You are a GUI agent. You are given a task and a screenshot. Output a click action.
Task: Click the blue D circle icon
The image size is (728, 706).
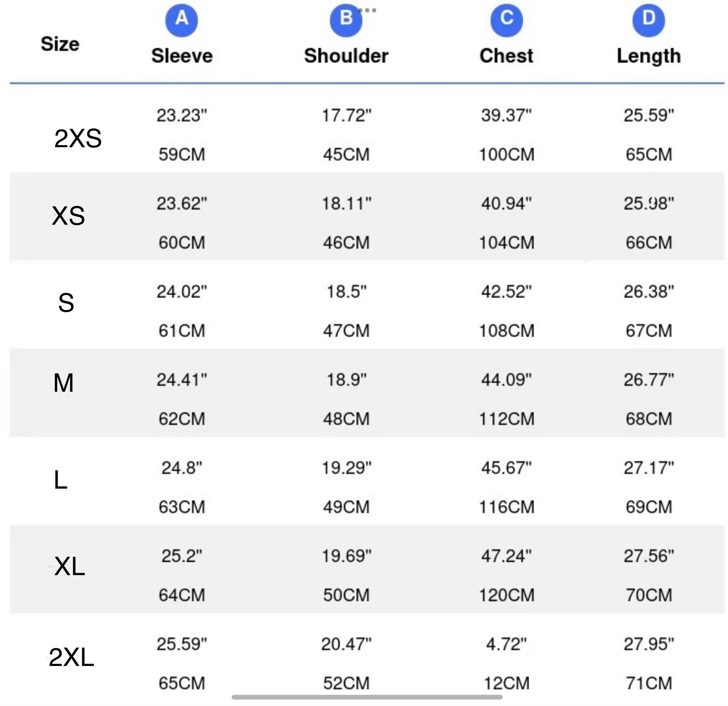click(648, 20)
